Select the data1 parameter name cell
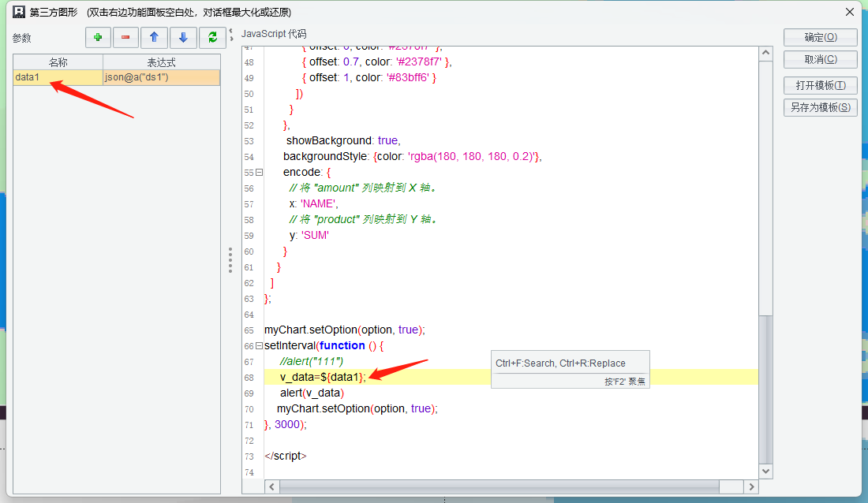 click(58, 77)
